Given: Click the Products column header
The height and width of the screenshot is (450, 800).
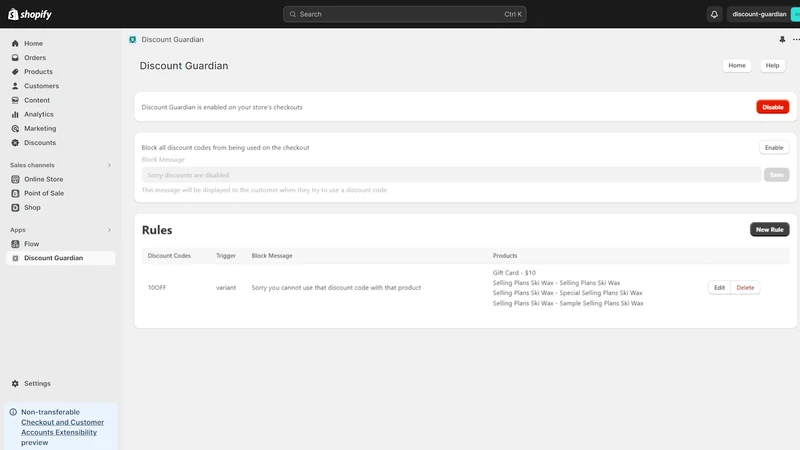Looking at the screenshot, I should [505, 256].
